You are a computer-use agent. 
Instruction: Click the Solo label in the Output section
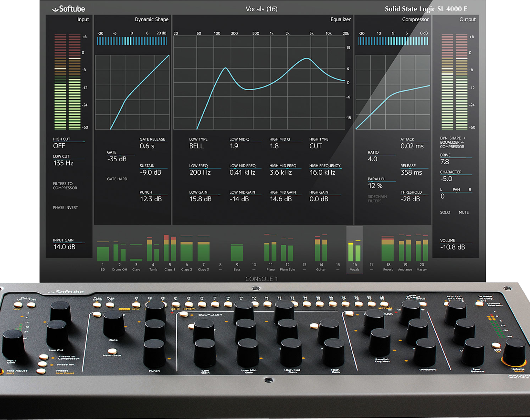445,212
